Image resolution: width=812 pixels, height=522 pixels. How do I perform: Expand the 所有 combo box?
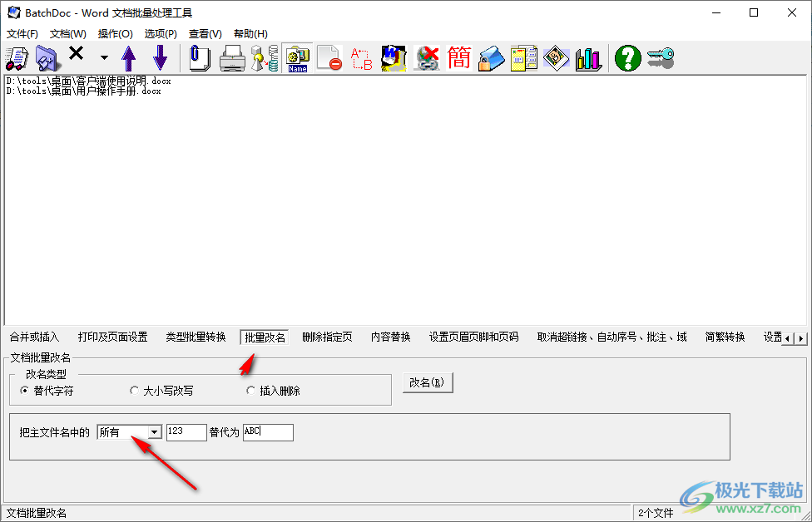pos(155,432)
